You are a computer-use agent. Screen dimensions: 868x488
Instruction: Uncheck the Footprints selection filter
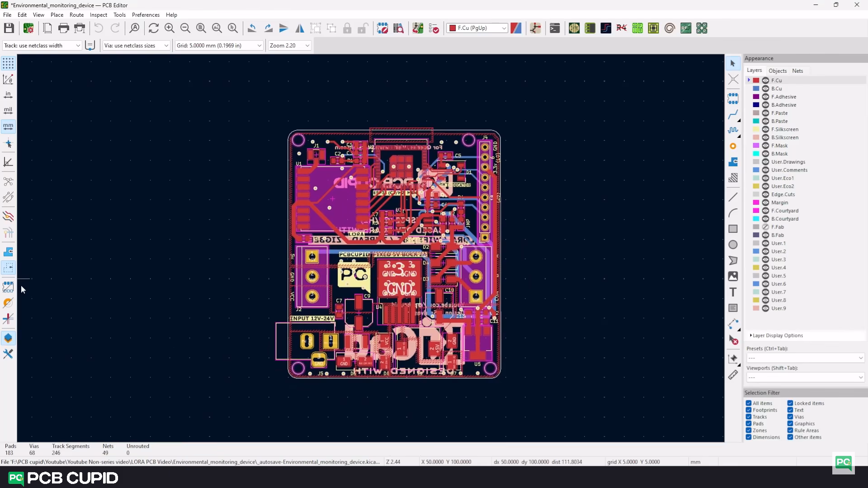click(749, 410)
